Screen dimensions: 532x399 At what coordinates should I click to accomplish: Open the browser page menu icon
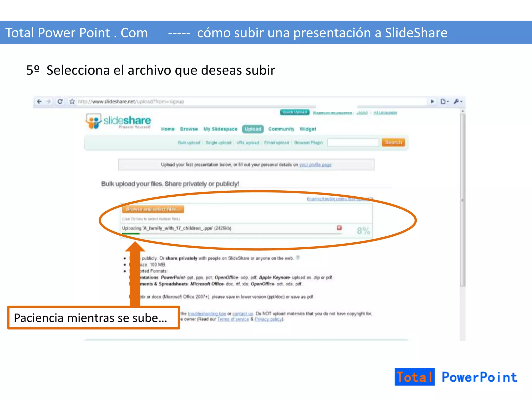pos(444,101)
